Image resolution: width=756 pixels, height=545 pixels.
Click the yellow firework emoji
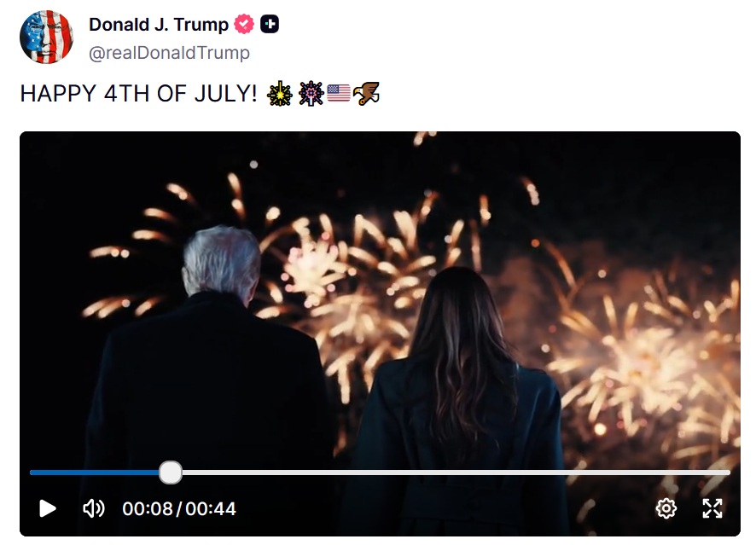click(280, 94)
